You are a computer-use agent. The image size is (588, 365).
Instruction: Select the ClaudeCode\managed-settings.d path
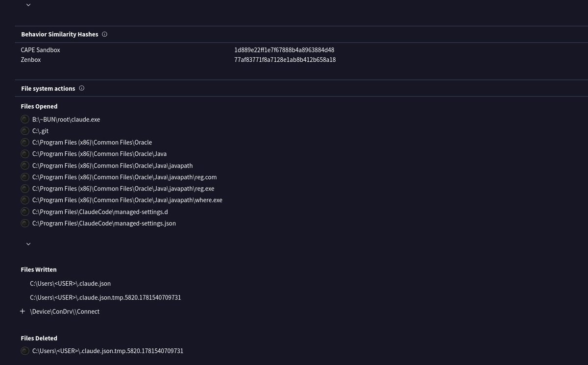[100, 212]
